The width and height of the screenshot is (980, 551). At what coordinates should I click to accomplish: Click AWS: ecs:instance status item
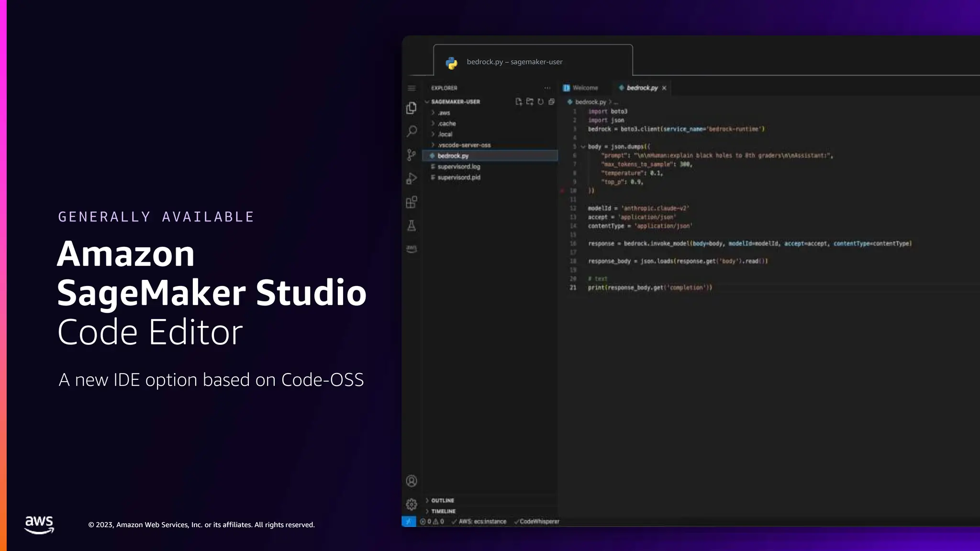click(479, 522)
